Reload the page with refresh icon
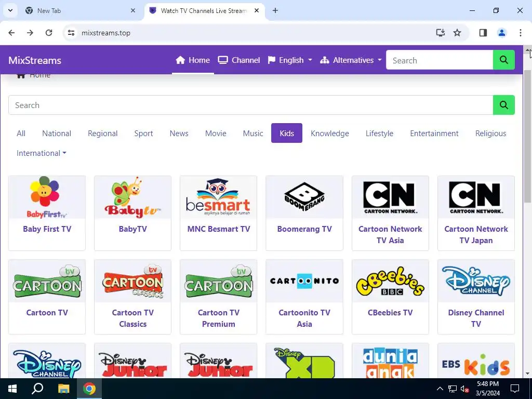 [x=49, y=33]
